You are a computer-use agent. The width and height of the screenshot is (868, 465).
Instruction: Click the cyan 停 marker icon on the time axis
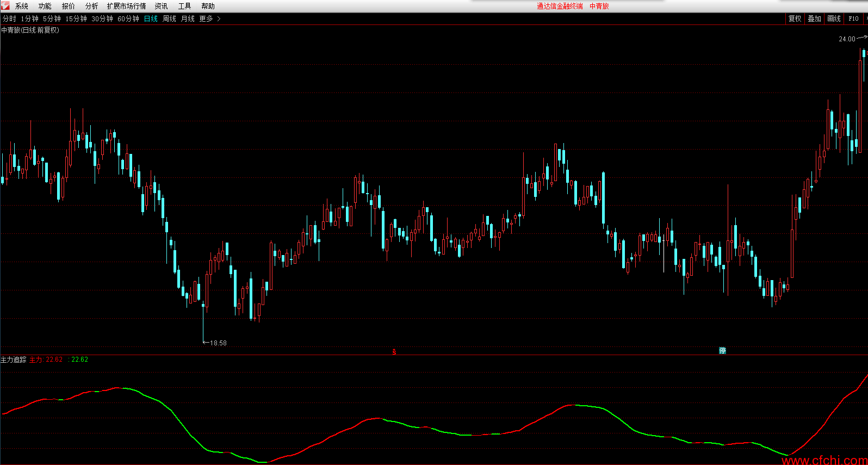tap(722, 351)
